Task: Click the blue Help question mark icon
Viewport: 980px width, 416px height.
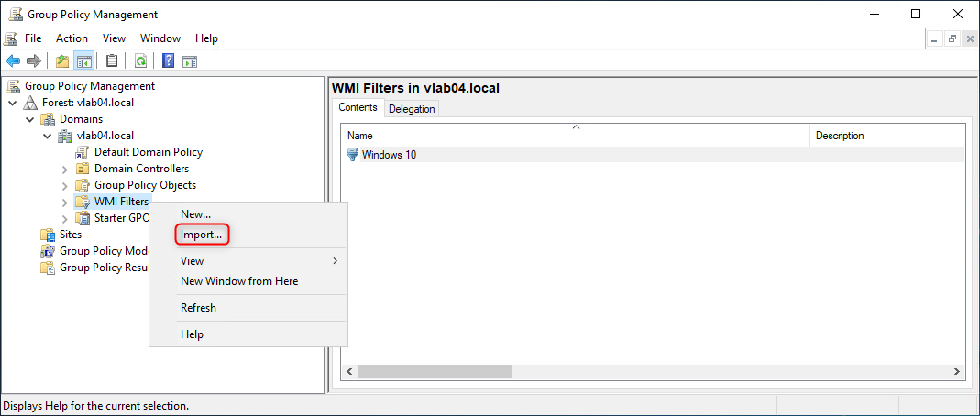Action: coord(168,61)
